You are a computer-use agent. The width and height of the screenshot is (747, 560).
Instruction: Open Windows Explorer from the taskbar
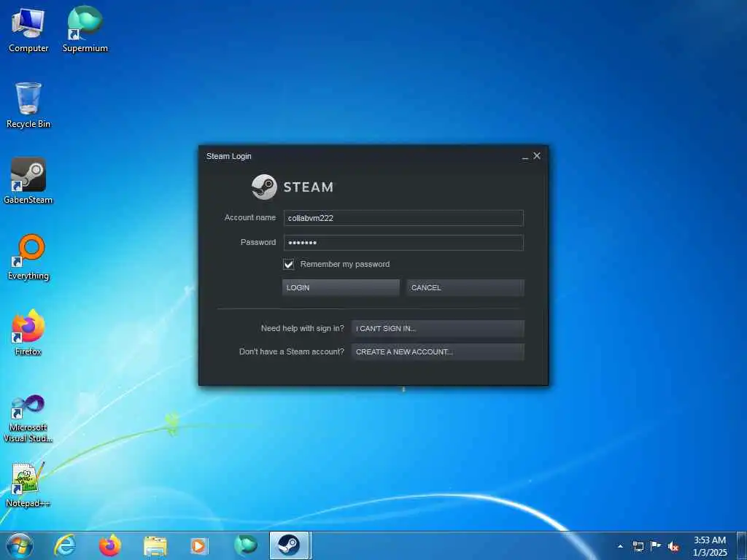155,546
